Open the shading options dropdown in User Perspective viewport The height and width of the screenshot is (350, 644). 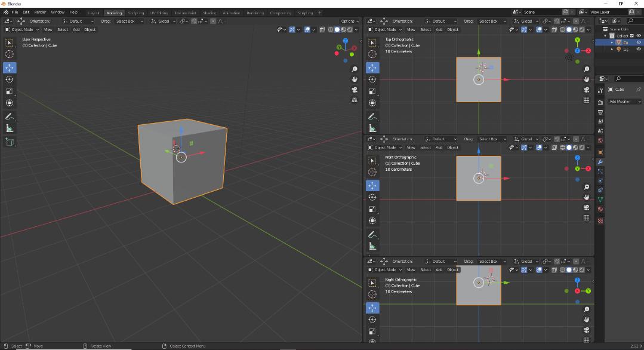click(356, 30)
